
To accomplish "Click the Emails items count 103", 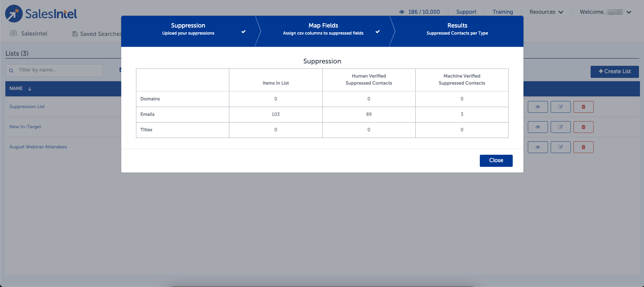I will (x=276, y=114).
